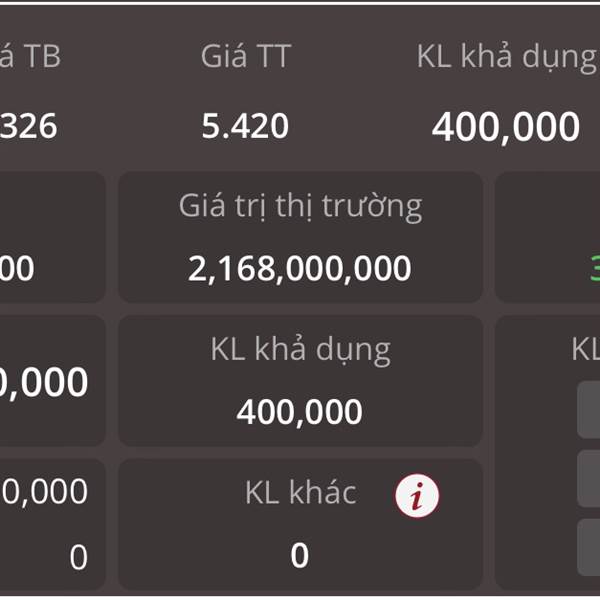
Task: Click the partially visible Giá TB column header
Action: (x=30, y=56)
